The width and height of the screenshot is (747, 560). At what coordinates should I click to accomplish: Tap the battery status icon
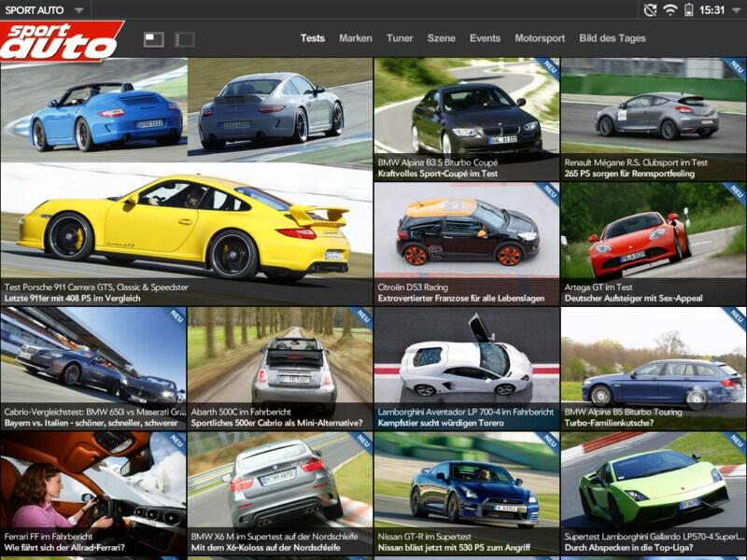click(x=688, y=10)
